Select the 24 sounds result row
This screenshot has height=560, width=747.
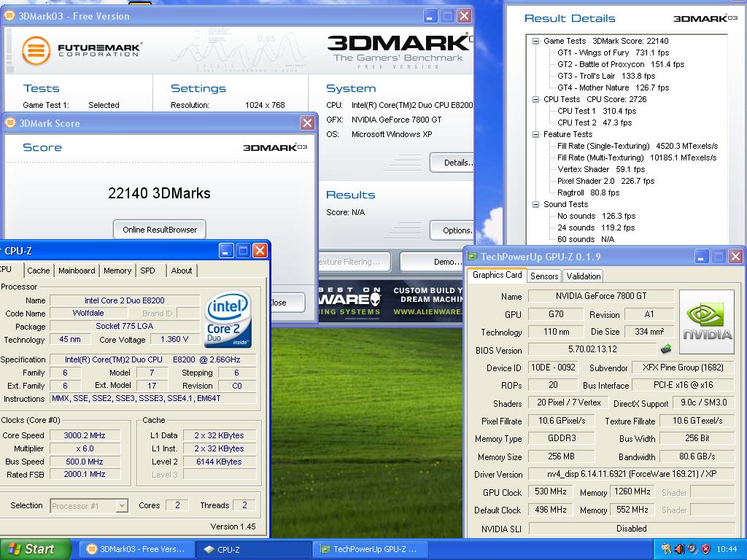tap(596, 227)
